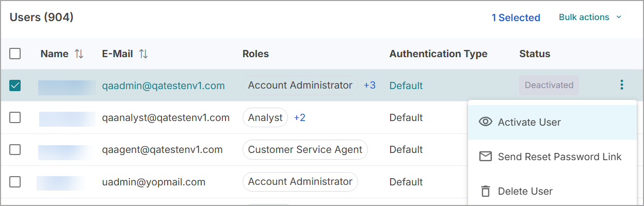Check the qaanalyst@qatestenv1.com row checkbox
The width and height of the screenshot is (644, 206).
pyautogui.click(x=15, y=117)
